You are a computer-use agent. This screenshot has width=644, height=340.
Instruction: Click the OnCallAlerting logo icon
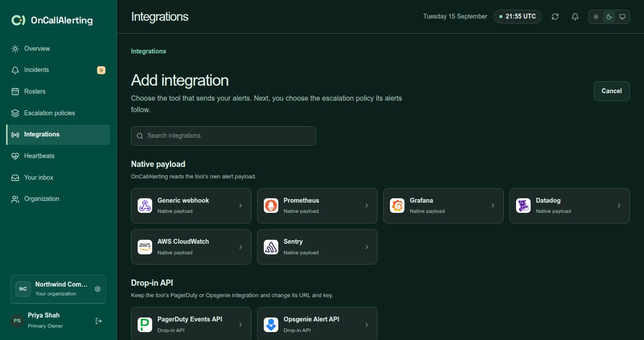18,20
